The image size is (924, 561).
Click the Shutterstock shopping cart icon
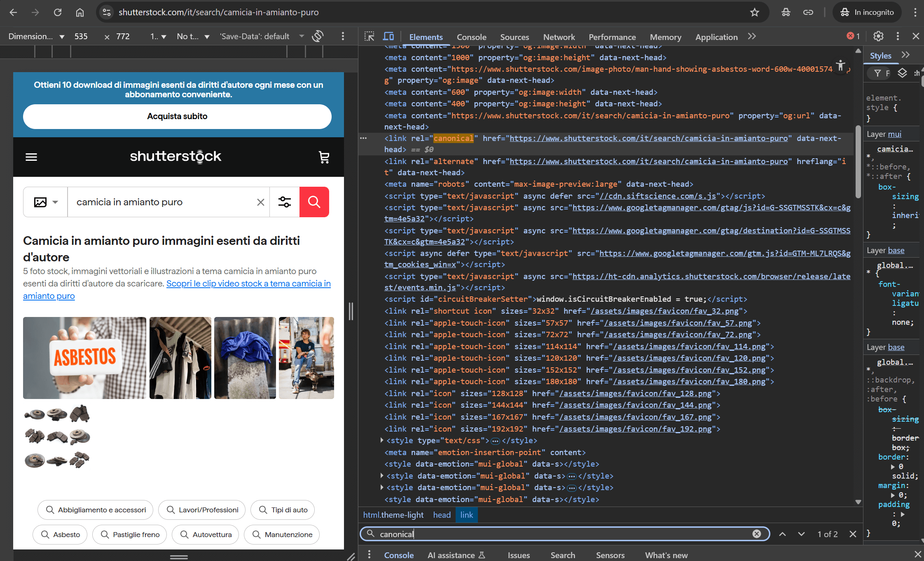324,157
